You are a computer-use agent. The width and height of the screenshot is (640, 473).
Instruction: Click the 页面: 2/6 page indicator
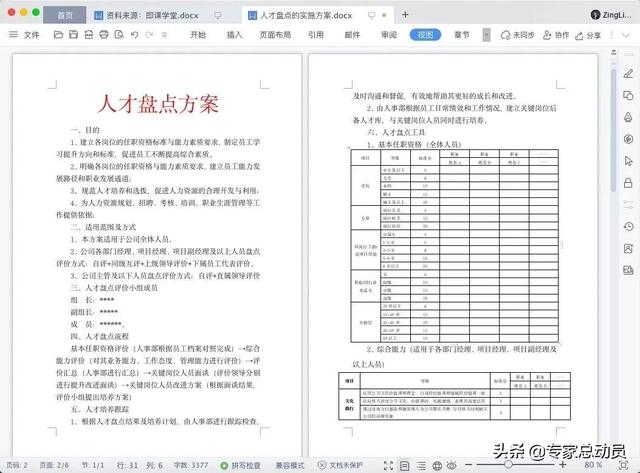click(54, 465)
